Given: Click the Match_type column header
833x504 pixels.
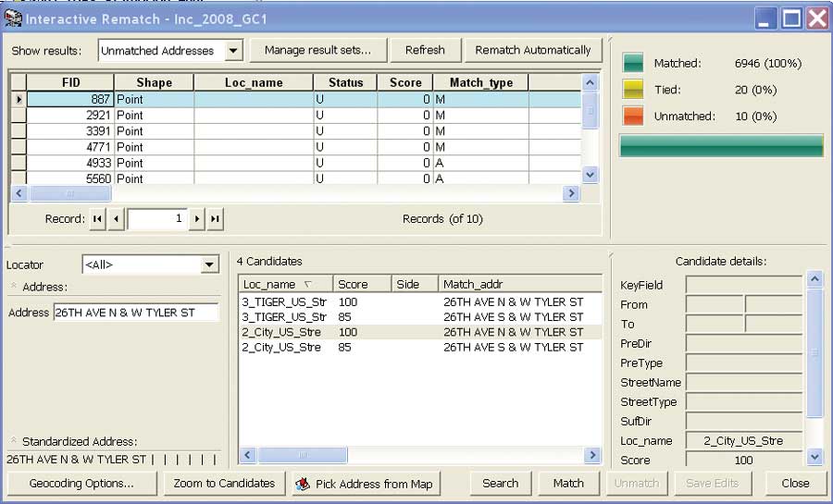Looking at the screenshot, I should pyautogui.click(x=480, y=82).
